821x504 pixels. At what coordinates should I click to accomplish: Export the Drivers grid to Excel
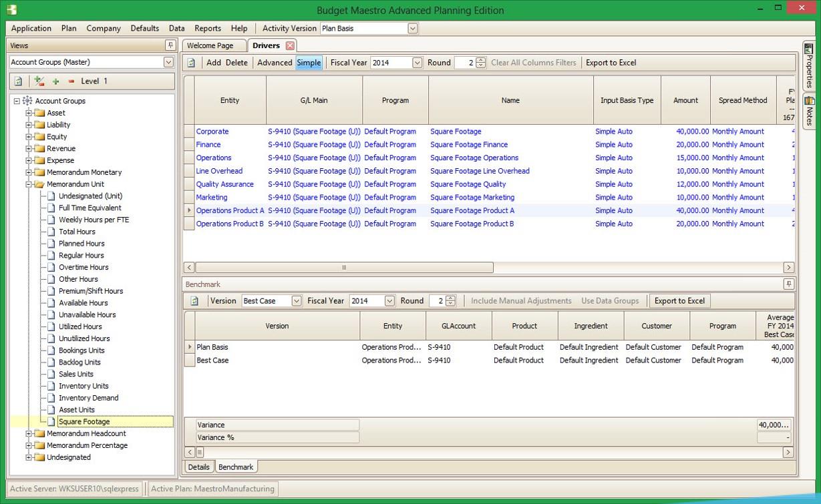(611, 63)
